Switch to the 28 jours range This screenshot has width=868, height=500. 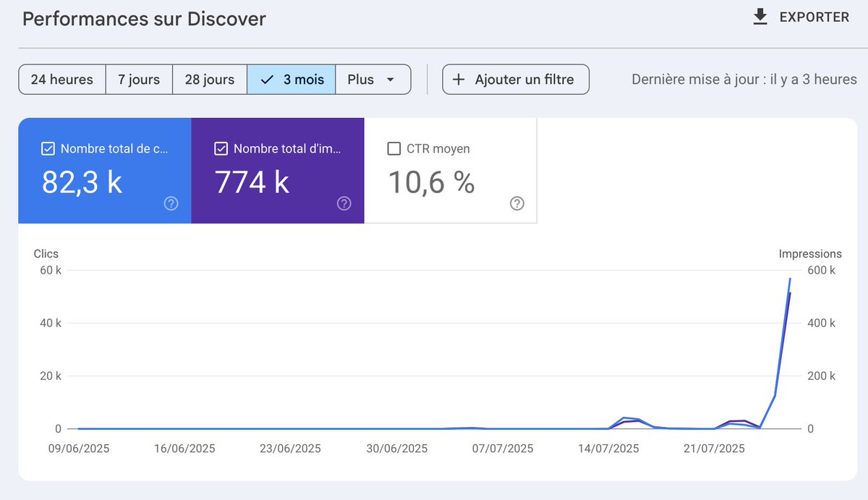click(210, 80)
